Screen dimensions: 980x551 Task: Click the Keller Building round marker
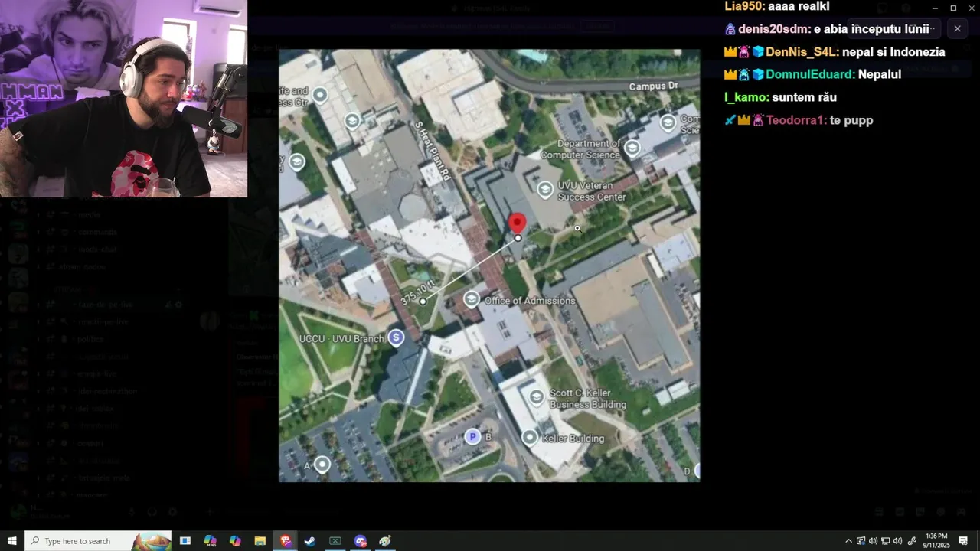530,438
